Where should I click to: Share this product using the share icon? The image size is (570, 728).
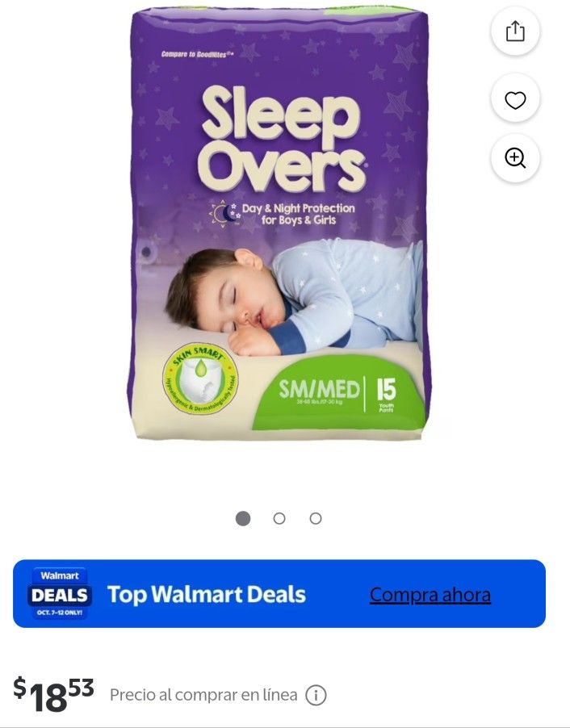pyautogui.click(x=515, y=31)
